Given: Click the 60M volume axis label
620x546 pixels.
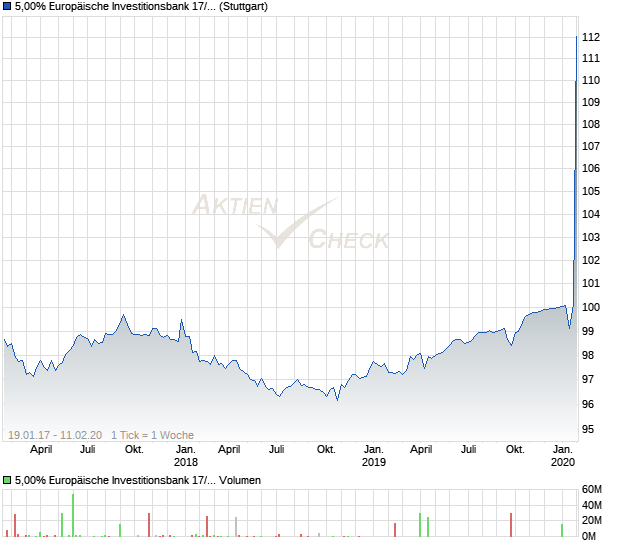Looking at the screenshot, I should [x=592, y=489].
